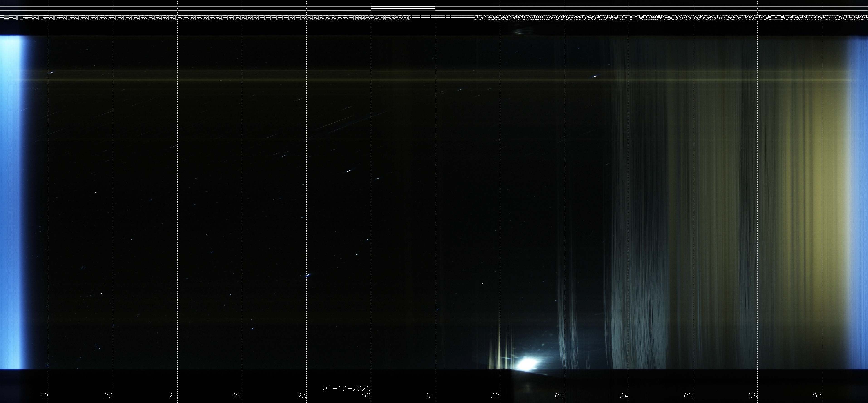Screen dimensions: 868x403
Task: Click the blue dusk band at left edge
Action: click(x=10, y=202)
